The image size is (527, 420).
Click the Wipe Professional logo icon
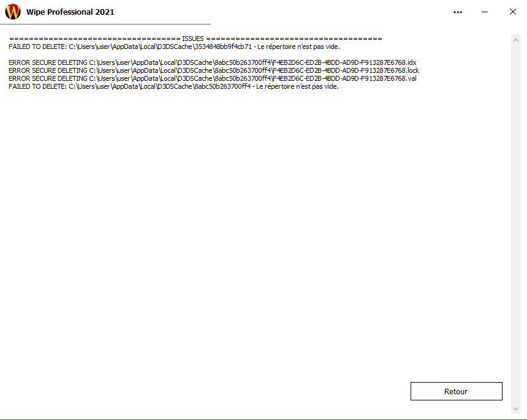(13, 12)
